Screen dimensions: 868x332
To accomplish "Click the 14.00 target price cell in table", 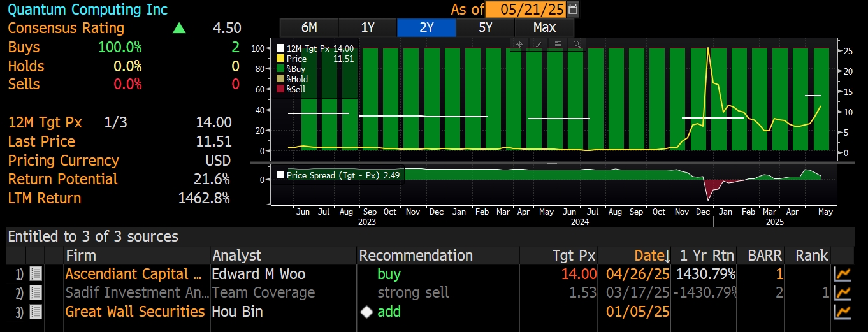I will (579, 274).
